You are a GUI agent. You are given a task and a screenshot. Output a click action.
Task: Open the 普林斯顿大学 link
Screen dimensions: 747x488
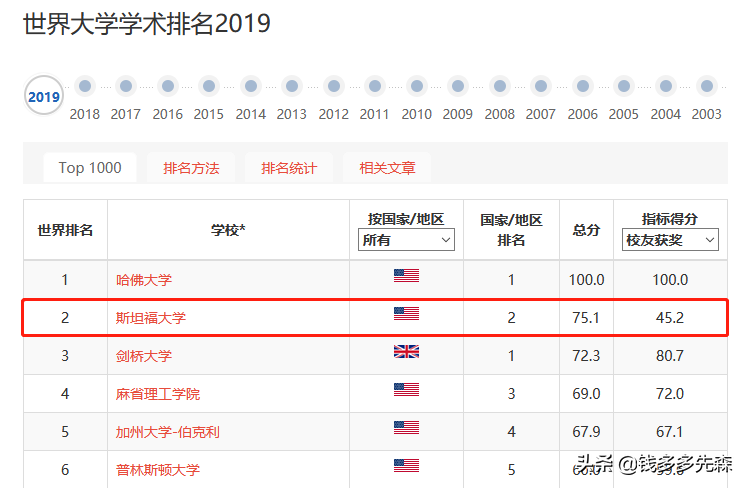coord(158,470)
